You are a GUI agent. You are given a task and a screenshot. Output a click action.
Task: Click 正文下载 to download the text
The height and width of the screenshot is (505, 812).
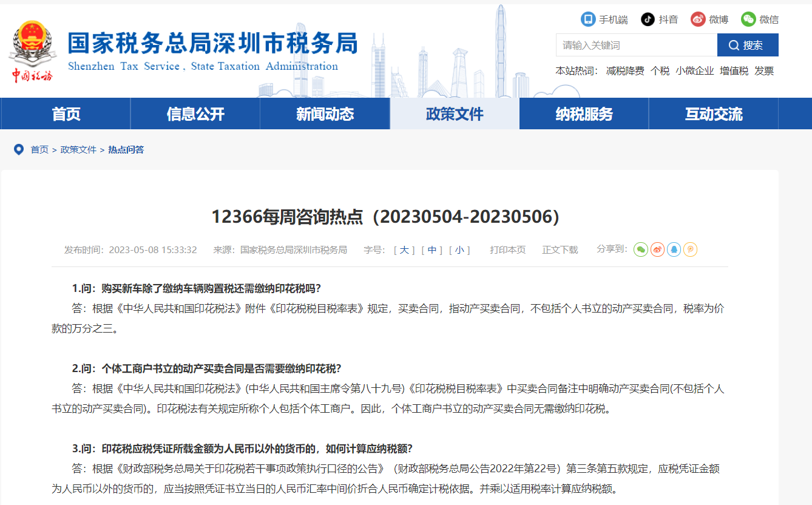click(x=560, y=249)
